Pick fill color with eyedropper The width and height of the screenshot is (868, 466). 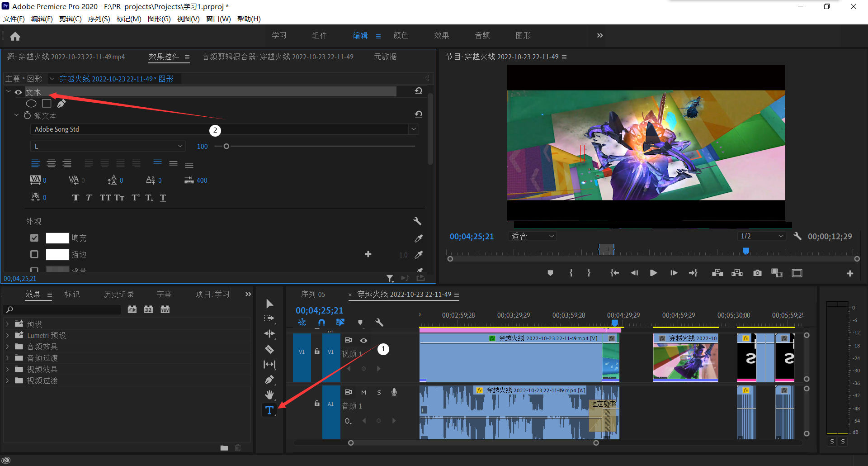[419, 238]
